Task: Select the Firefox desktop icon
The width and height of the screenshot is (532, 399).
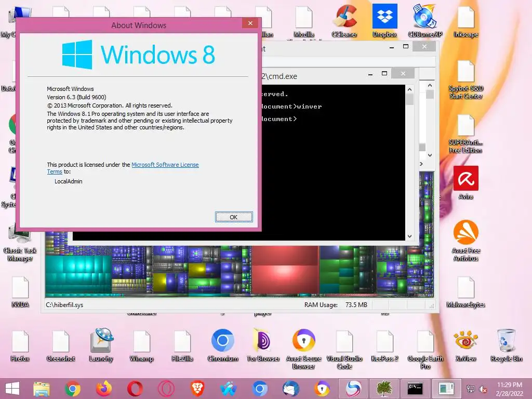Action: [20, 345]
